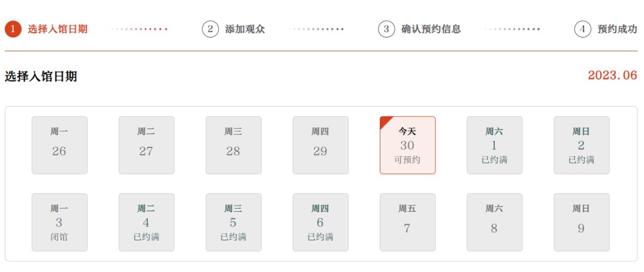The width and height of the screenshot is (644, 272).
Task: Choose Tuesday 27 date tile
Action: (x=147, y=145)
